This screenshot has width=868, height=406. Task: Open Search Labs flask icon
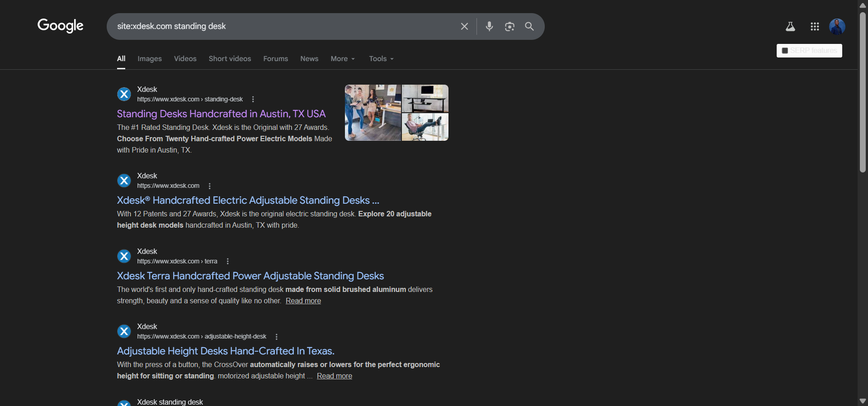pos(790,27)
